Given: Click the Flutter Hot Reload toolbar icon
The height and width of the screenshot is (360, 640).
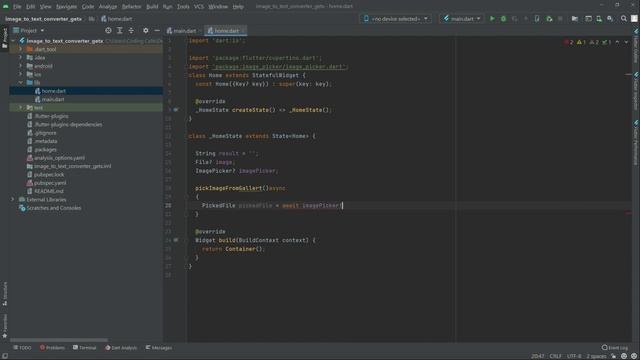Looking at the screenshot, I should (x=526, y=19).
